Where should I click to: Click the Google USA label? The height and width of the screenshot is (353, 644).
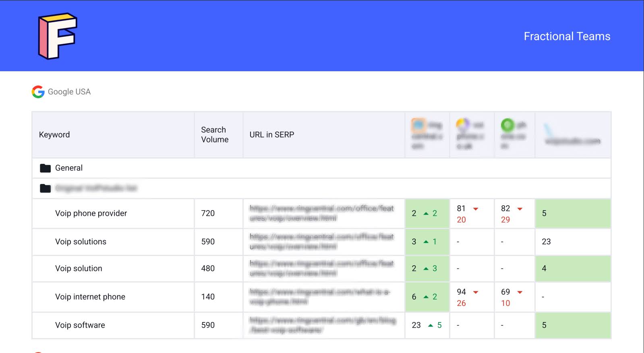[69, 92]
